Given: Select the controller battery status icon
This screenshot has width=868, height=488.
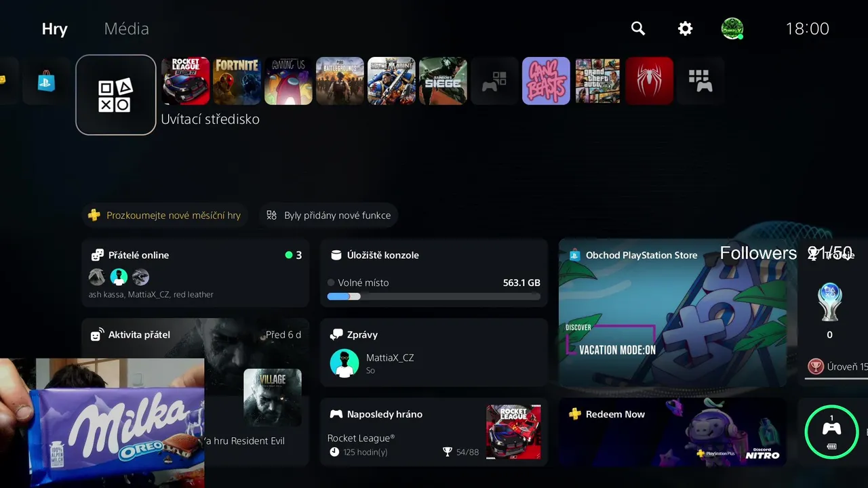Looking at the screenshot, I should point(831,432).
